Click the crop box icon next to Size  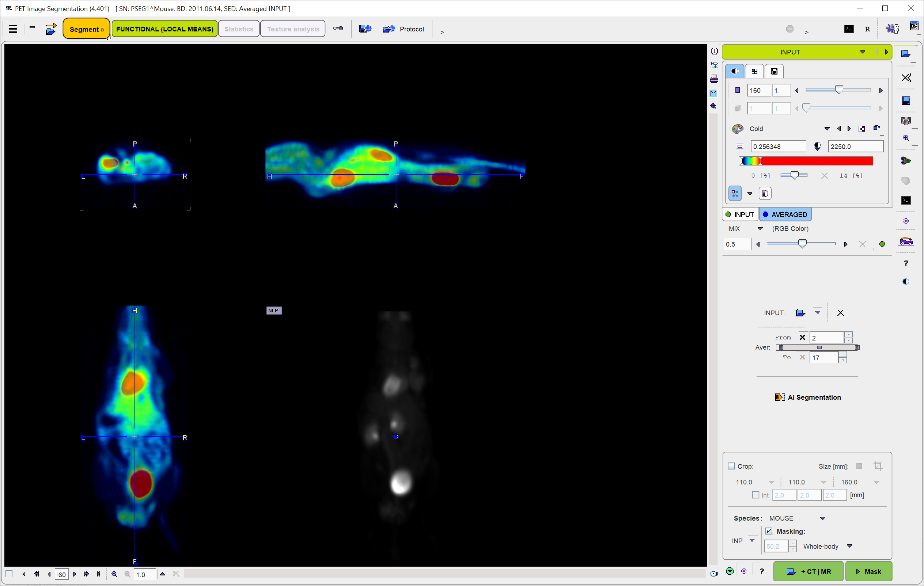[x=878, y=466]
